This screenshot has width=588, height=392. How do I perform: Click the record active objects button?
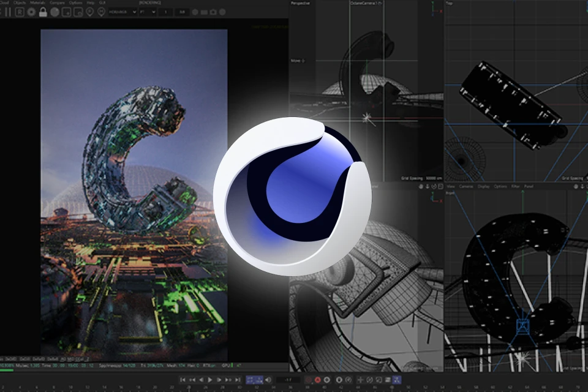tap(308, 380)
